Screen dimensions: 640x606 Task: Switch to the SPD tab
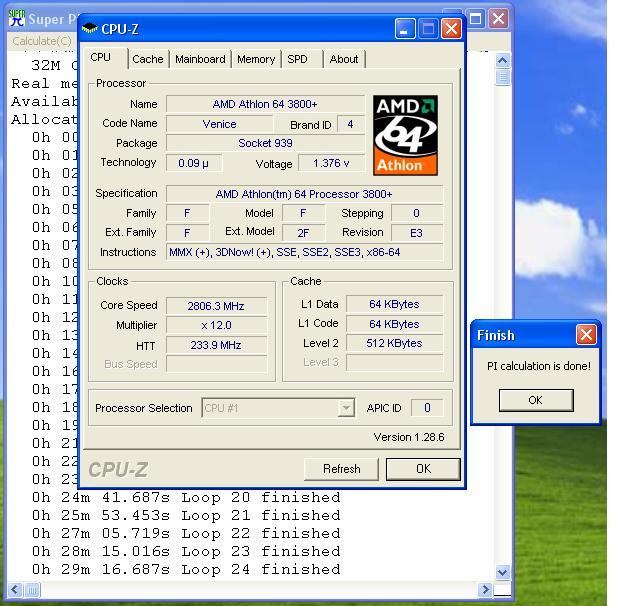pyautogui.click(x=297, y=59)
